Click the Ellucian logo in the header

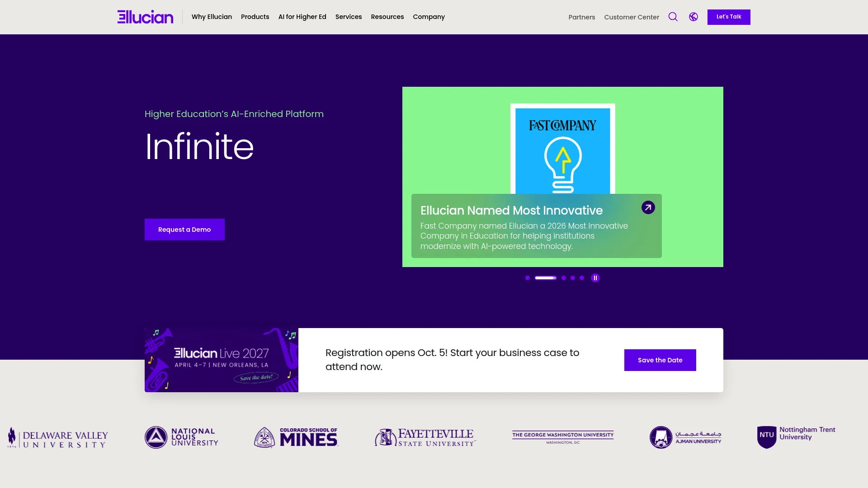pos(145,17)
